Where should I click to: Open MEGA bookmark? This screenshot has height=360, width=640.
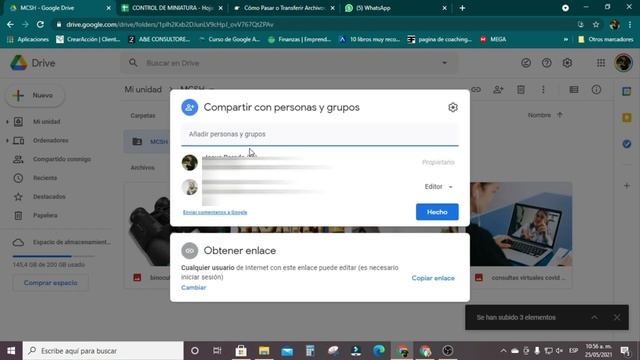pyautogui.click(x=493, y=39)
